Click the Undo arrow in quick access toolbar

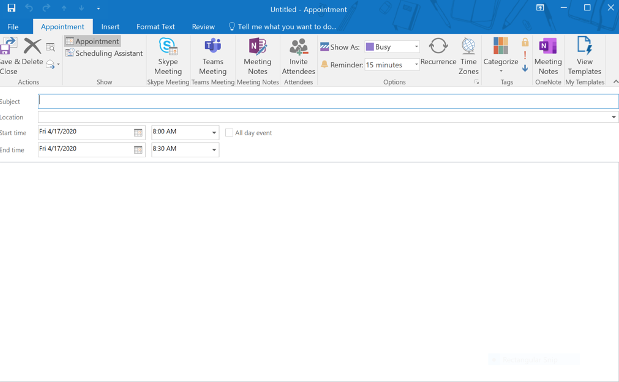click(x=29, y=8)
